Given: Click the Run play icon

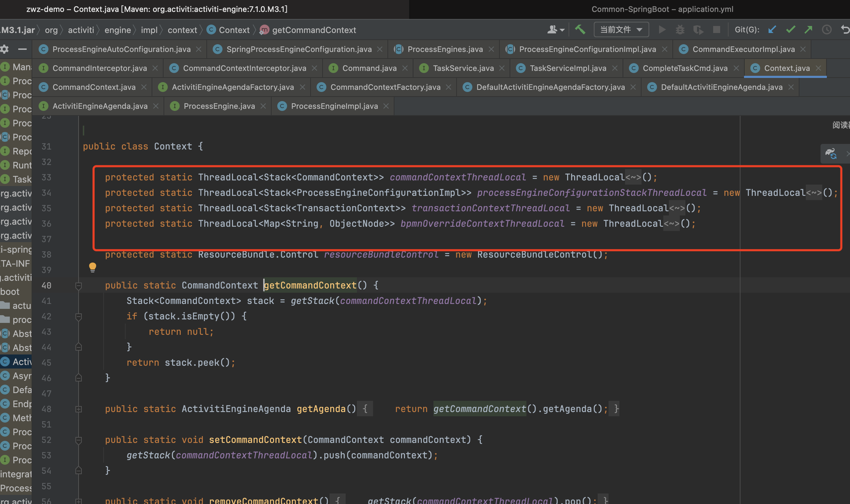Looking at the screenshot, I should [662, 29].
